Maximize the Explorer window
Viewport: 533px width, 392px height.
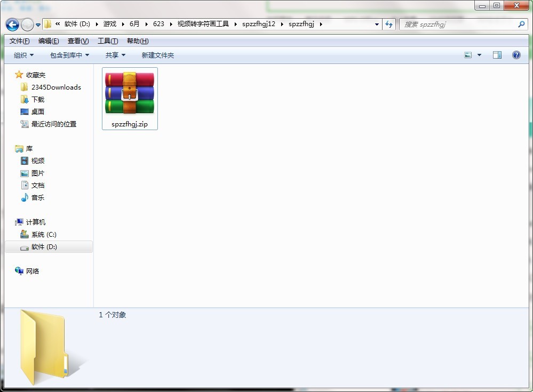click(x=497, y=6)
